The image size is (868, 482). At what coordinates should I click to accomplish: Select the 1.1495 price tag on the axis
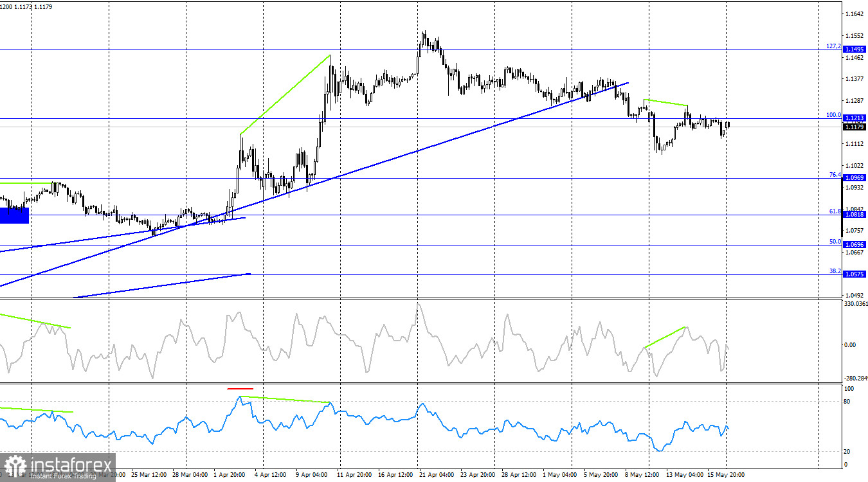pos(855,49)
